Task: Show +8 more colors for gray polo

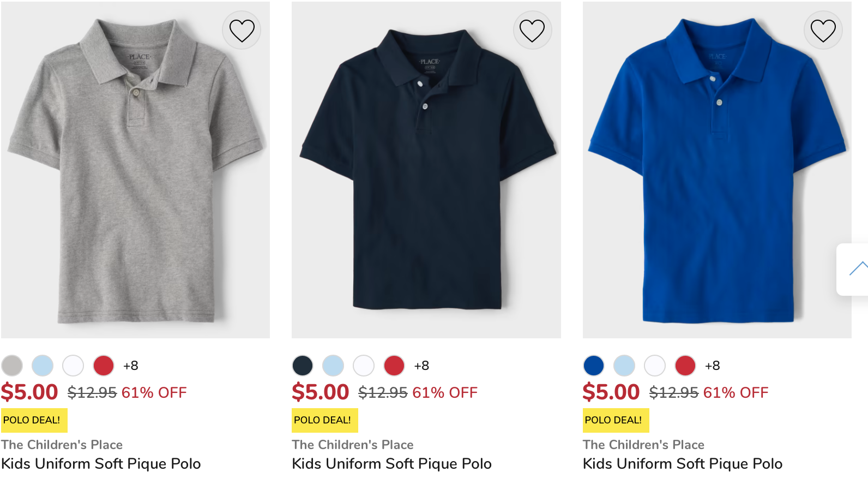Action: point(131,366)
